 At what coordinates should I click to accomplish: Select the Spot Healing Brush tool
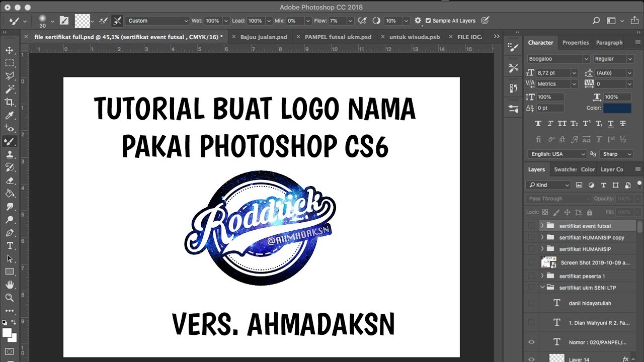(10, 128)
